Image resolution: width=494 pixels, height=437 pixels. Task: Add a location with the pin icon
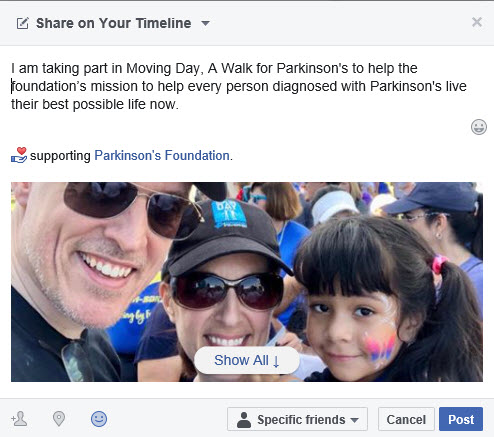click(x=59, y=419)
